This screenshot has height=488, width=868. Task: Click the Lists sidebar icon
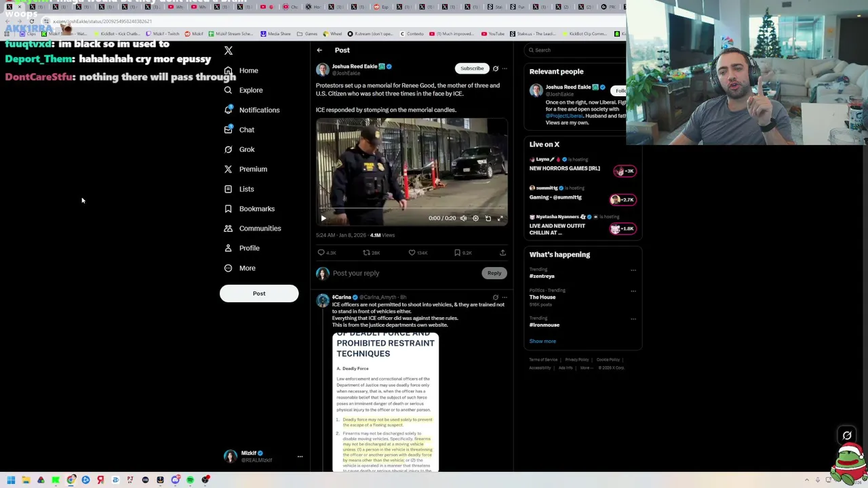click(228, 189)
